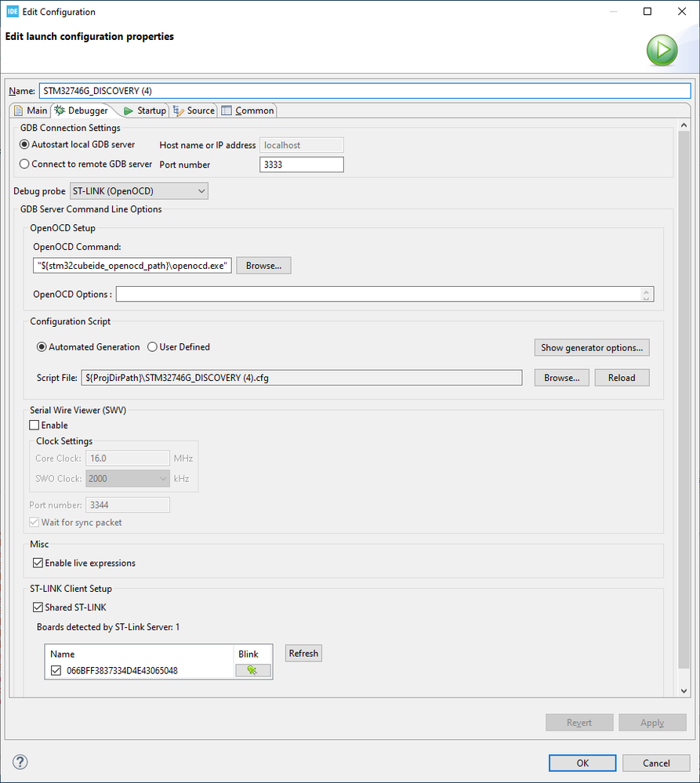Click the help question mark icon

point(20,762)
